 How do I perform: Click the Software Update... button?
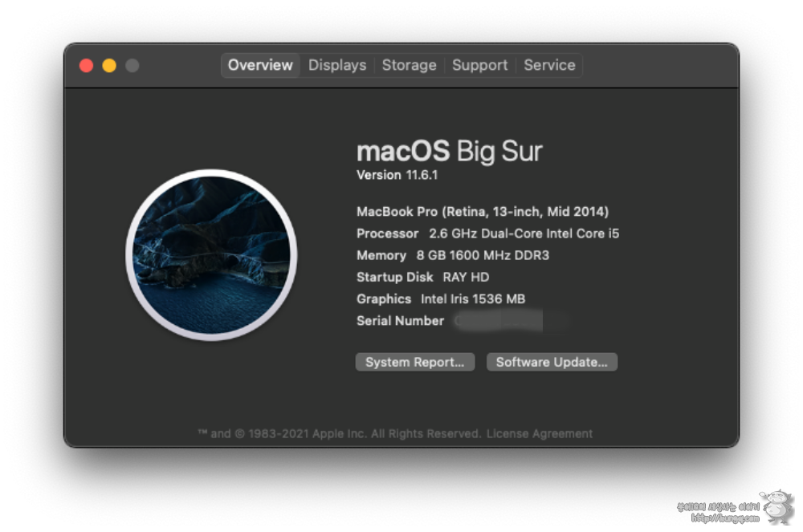point(552,362)
